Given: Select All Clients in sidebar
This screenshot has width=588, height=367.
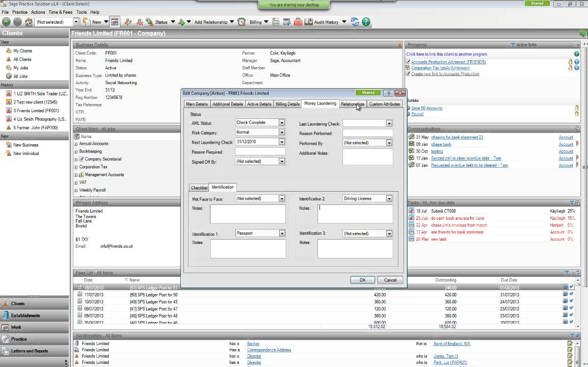Looking at the screenshot, I should tap(22, 59).
